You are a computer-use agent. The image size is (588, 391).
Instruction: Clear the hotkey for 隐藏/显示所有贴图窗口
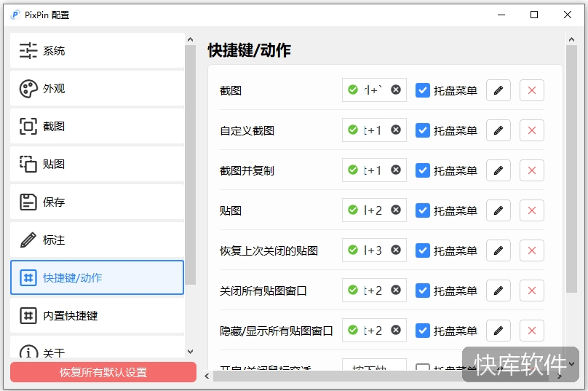396,330
